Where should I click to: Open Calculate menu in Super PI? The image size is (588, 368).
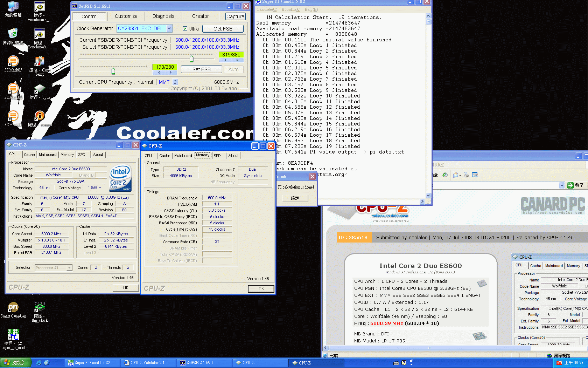click(x=267, y=9)
